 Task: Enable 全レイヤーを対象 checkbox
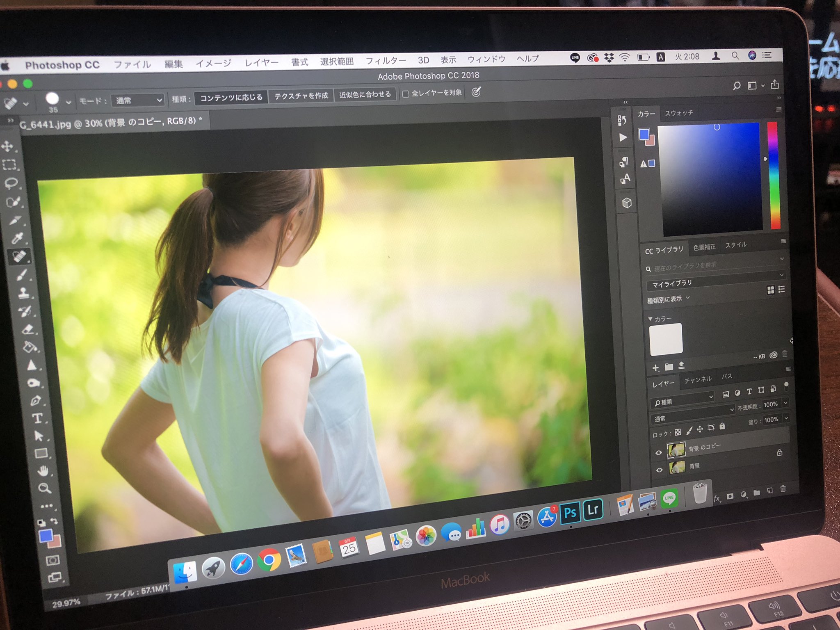coord(406,94)
